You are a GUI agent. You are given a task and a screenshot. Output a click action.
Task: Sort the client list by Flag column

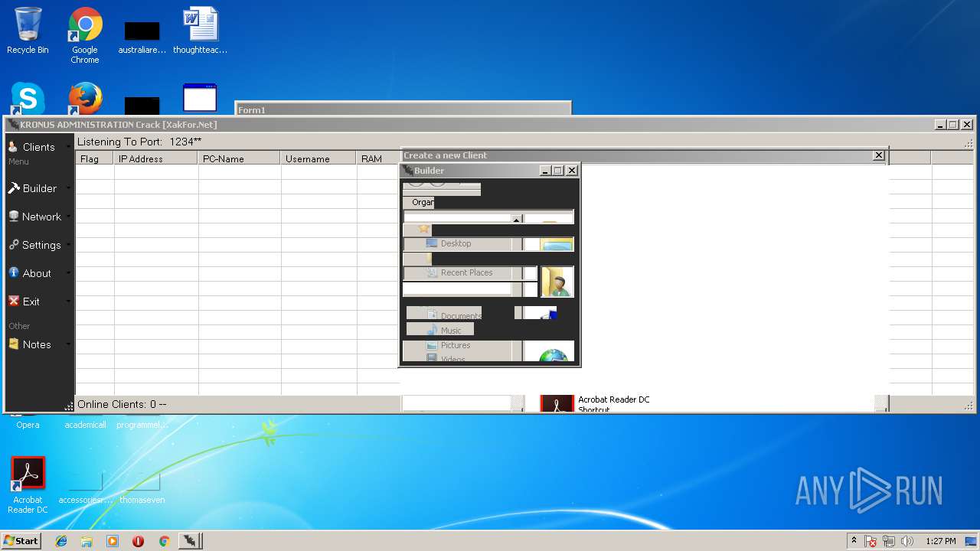pos(95,158)
